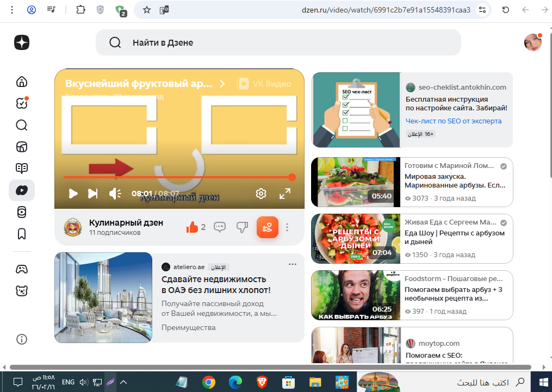Open browser profile account icon

(32, 10)
